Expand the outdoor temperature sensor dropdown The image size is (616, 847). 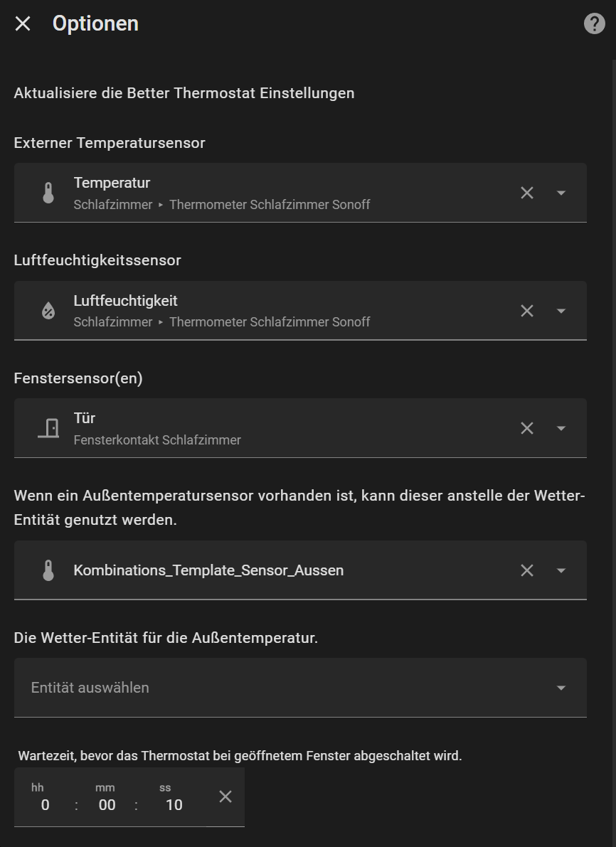pyautogui.click(x=561, y=570)
